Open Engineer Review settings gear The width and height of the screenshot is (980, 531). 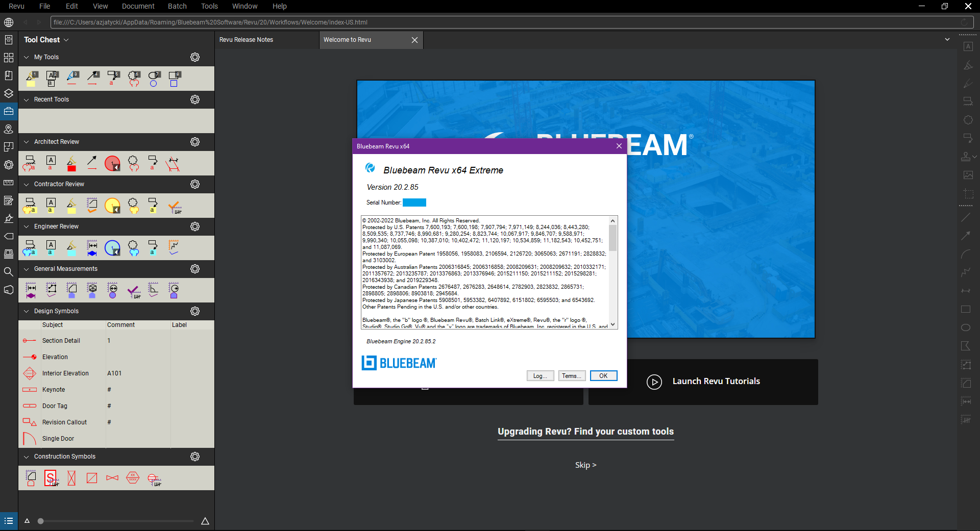pos(195,226)
